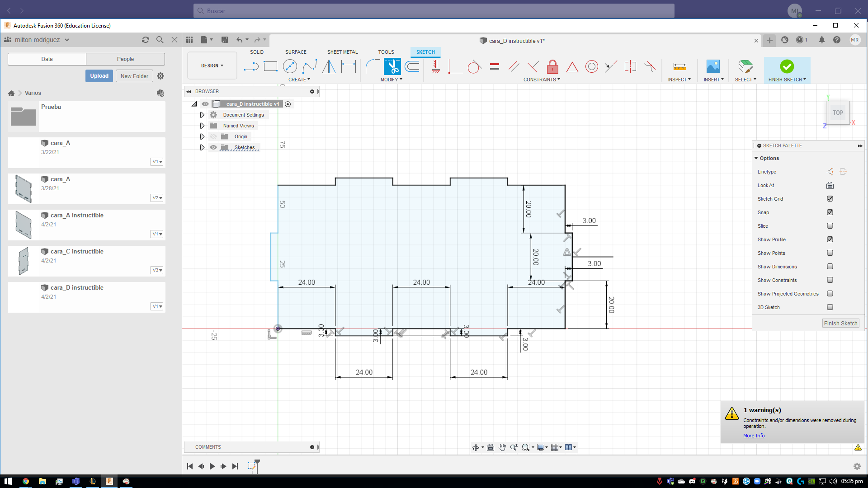This screenshot has height=488, width=868.
Task: Click the green Finish Sketch checkmark
Action: click(787, 66)
